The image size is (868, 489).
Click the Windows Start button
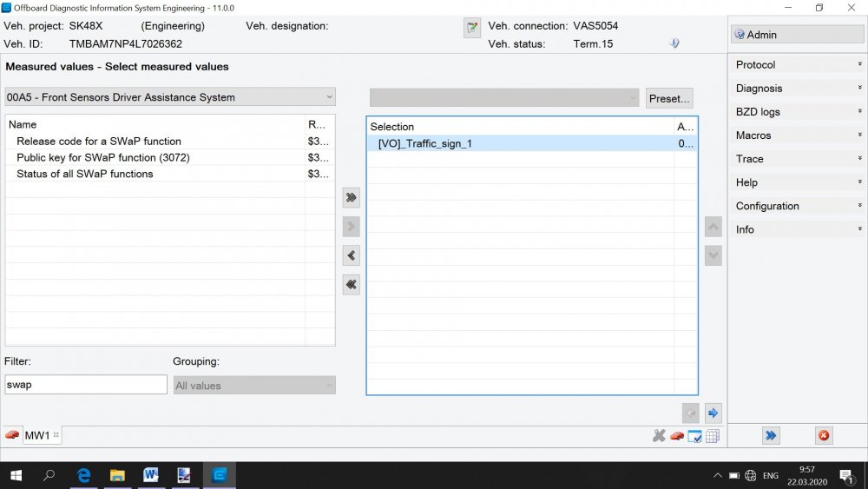coord(16,475)
